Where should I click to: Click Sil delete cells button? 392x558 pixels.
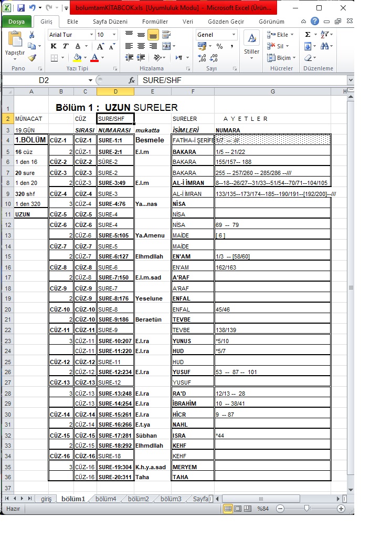click(278, 46)
